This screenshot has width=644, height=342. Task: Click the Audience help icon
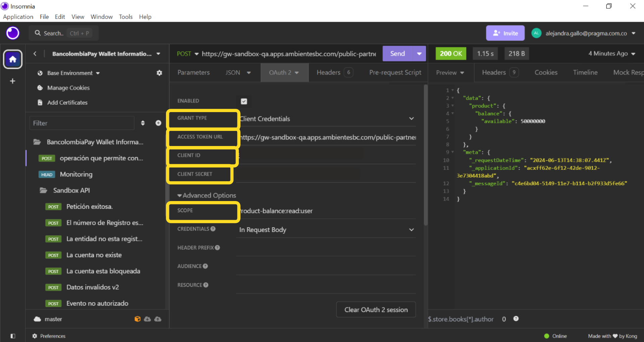(x=205, y=266)
